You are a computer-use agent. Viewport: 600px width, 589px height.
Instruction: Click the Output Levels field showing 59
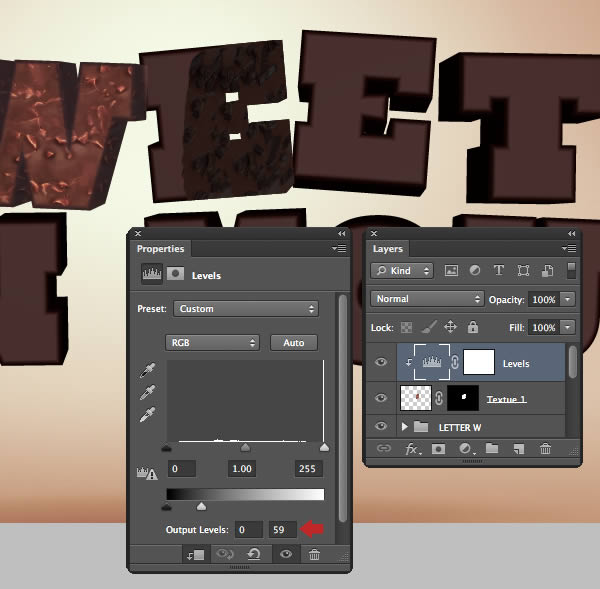tap(283, 530)
